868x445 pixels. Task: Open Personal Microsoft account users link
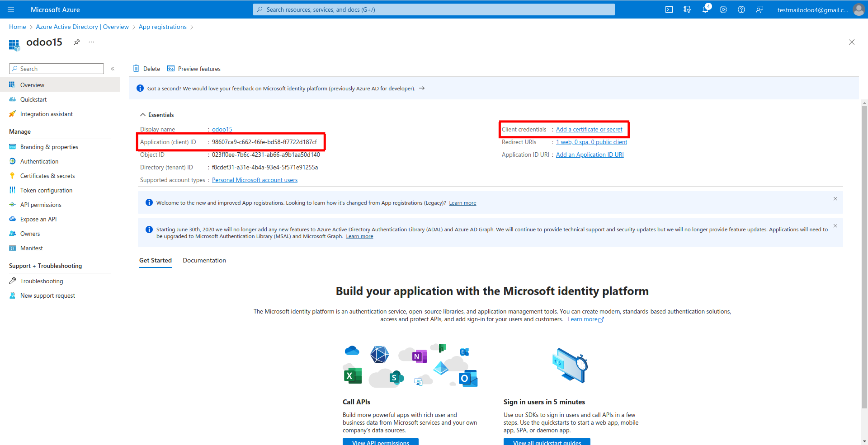click(x=255, y=180)
